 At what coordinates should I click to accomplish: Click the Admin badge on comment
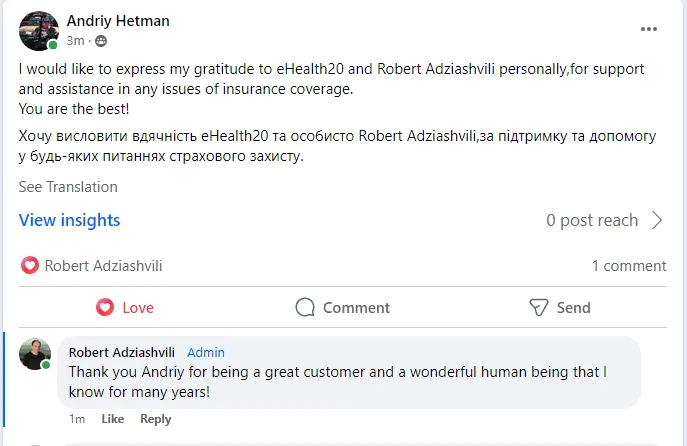[206, 352]
